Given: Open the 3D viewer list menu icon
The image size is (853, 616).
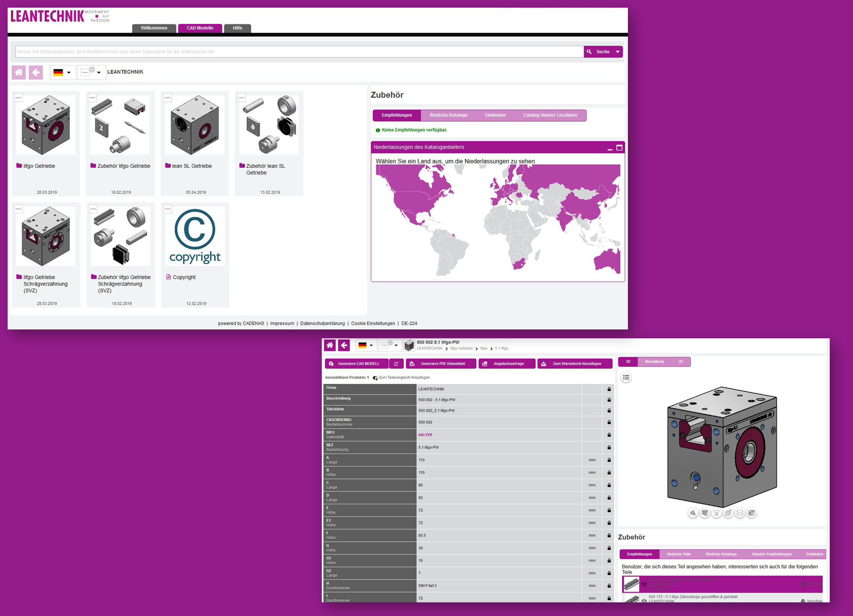Looking at the screenshot, I should pyautogui.click(x=626, y=377).
